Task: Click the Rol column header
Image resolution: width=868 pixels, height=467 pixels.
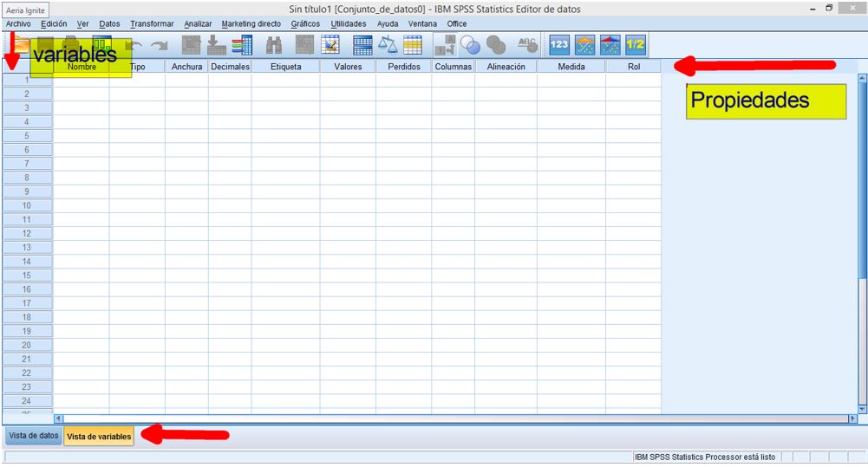Action: click(x=633, y=67)
